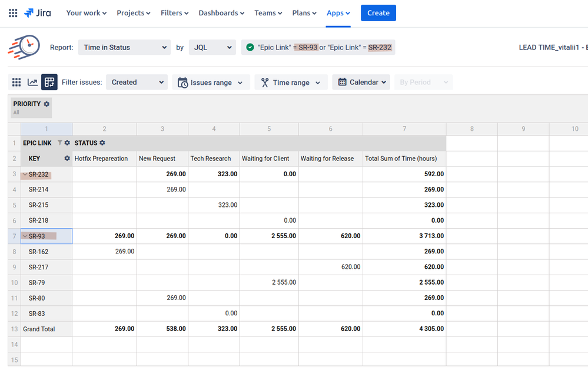Expand the Calendar dropdown
This screenshot has width=588, height=376.
(361, 82)
